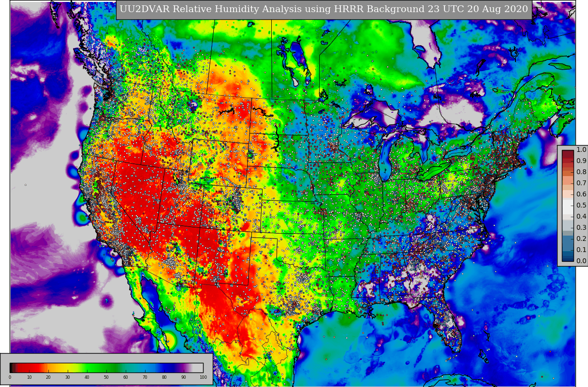Click the "0.6" label on right colorbar
588x387 pixels.
581,194
